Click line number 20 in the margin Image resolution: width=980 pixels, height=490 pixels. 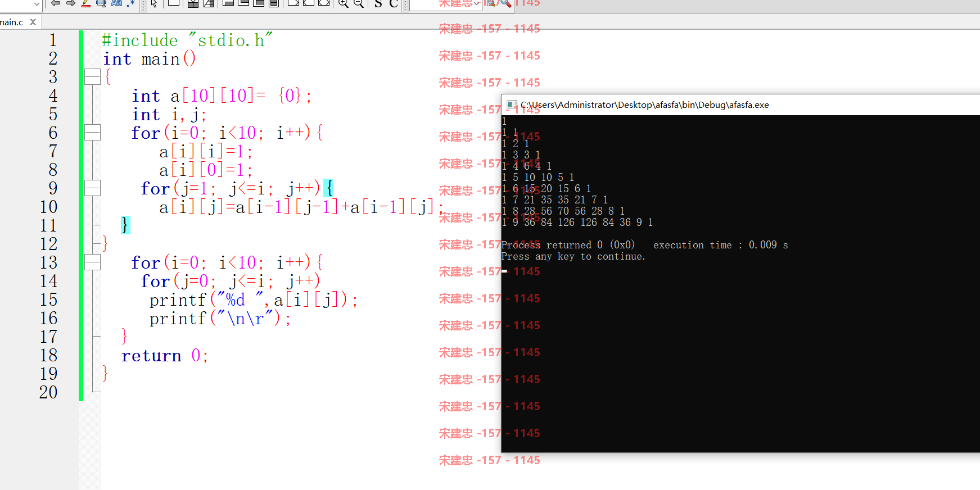(49, 392)
